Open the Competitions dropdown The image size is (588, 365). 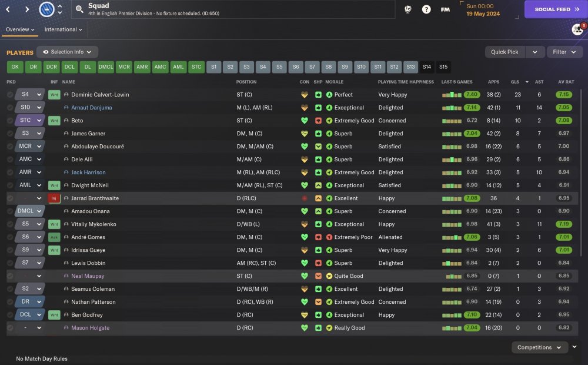tap(539, 347)
